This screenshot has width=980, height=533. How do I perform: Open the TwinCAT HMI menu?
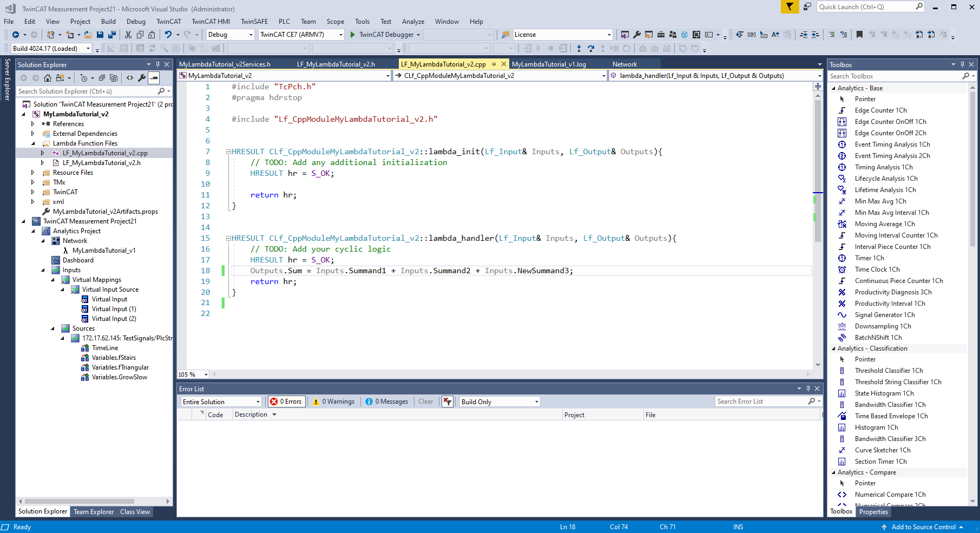point(211,22)
